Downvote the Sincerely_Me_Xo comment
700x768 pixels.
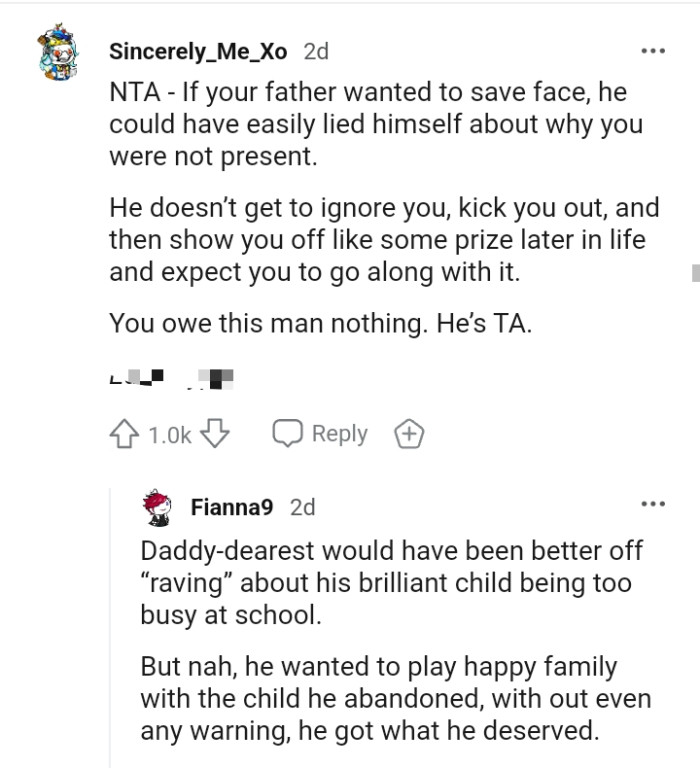click(216, 434)
